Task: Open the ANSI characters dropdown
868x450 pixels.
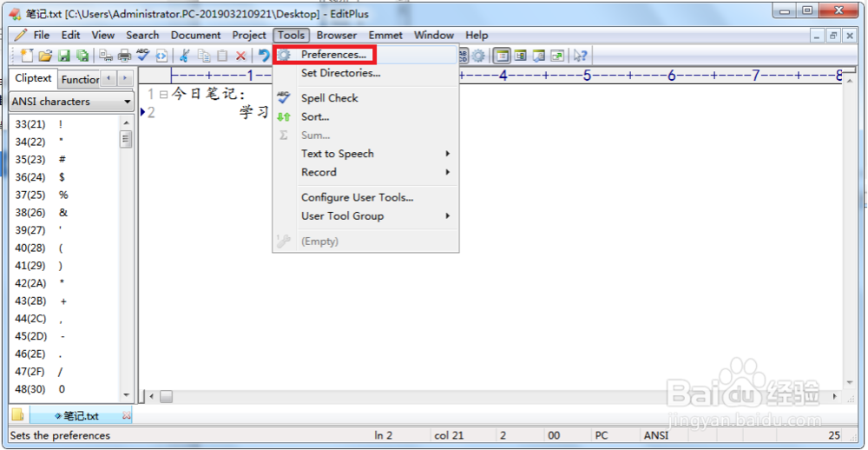Action: point(72,102)
